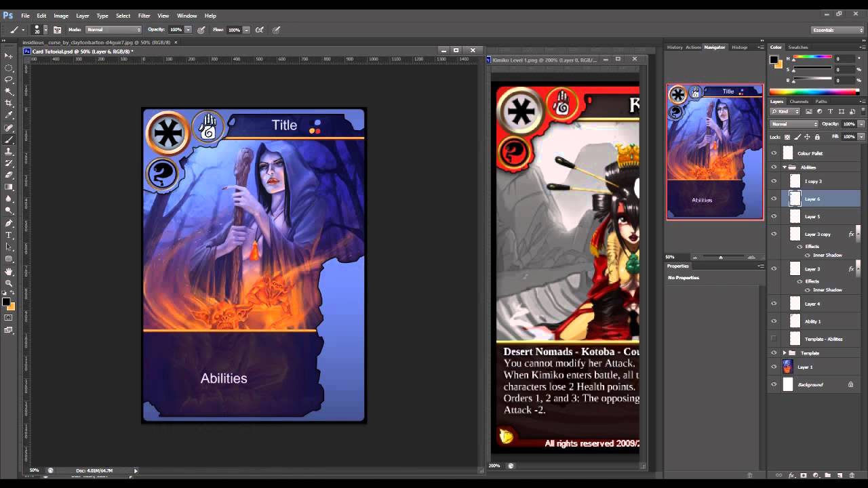Add a layer style fx icon
868x488 pixels.
click(x=791, y=475)
